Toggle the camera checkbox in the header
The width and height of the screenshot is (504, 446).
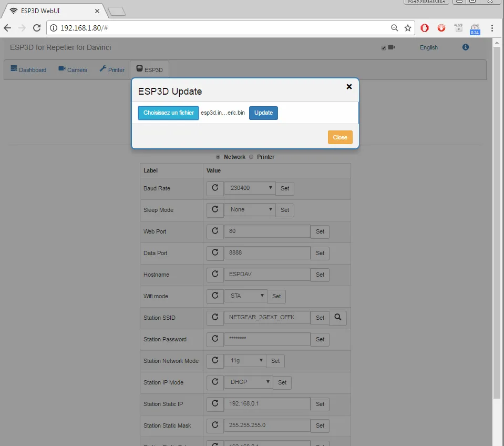point(384,48)
